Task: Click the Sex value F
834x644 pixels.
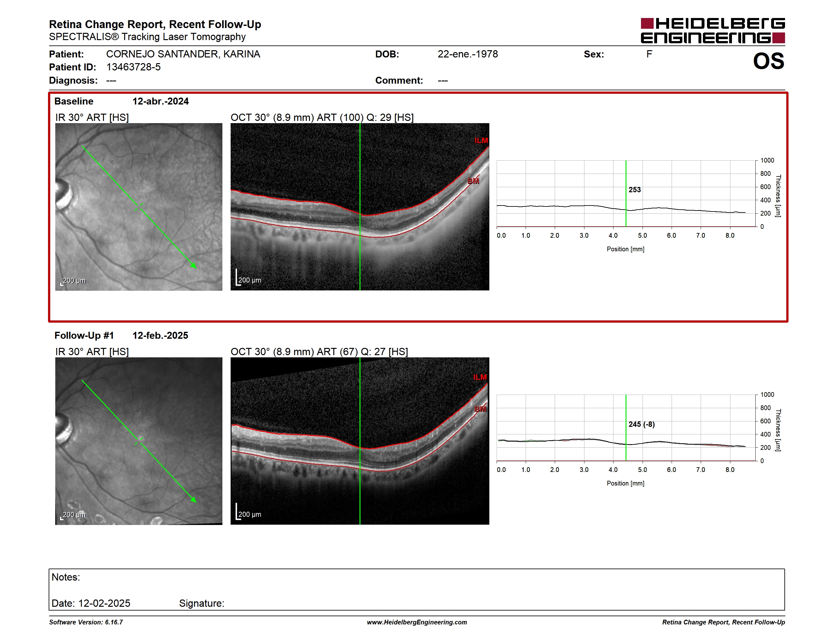Action: 649,54
